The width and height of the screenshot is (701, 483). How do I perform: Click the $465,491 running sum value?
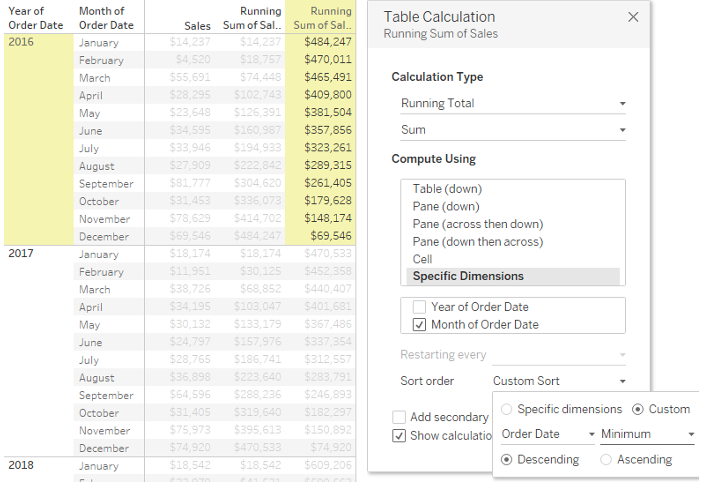tap(328, 77)
